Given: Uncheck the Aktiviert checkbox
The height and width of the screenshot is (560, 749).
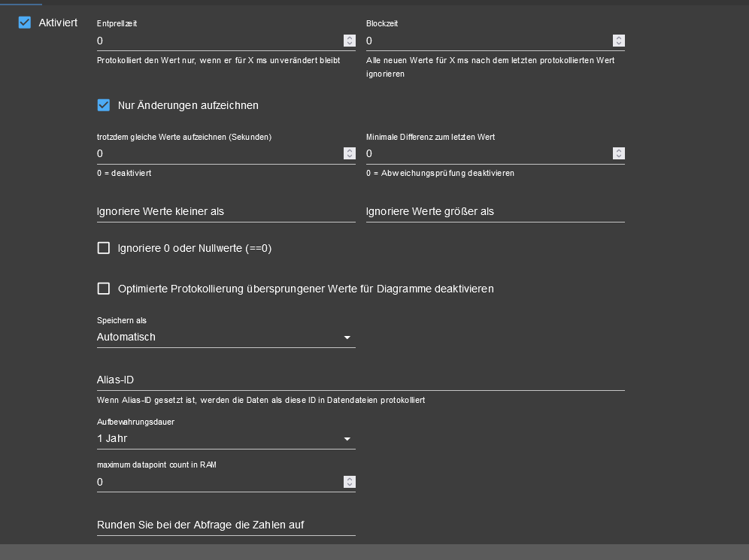Looking at the screenshot, I should click(25, 23).
